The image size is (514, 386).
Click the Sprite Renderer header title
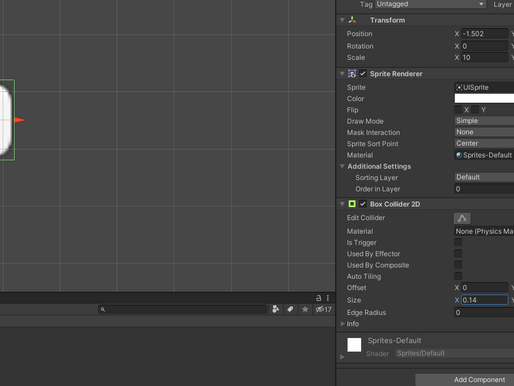click(396, 74)
